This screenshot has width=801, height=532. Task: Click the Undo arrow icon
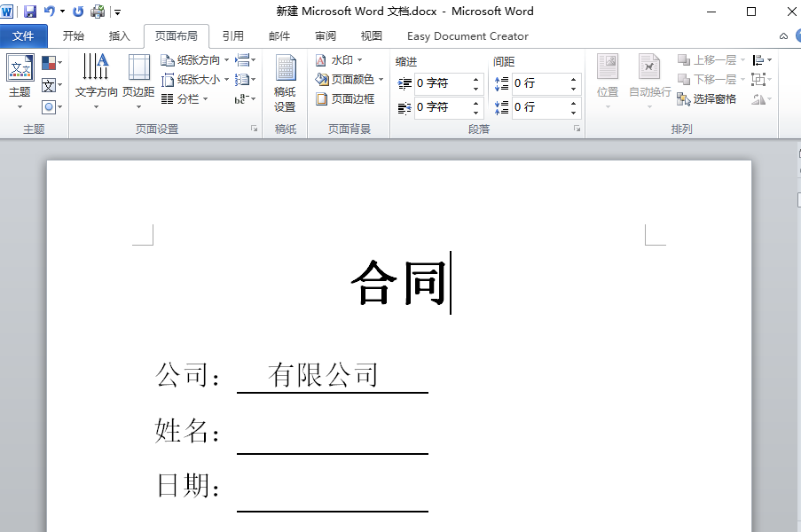(50, 12)
